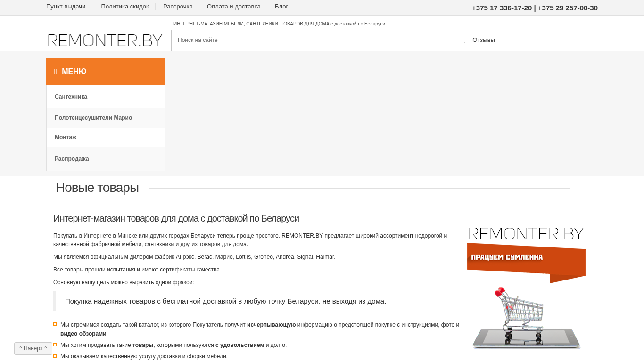
Task: Click phone number +375 17 336-17-20
Action: 501,8
